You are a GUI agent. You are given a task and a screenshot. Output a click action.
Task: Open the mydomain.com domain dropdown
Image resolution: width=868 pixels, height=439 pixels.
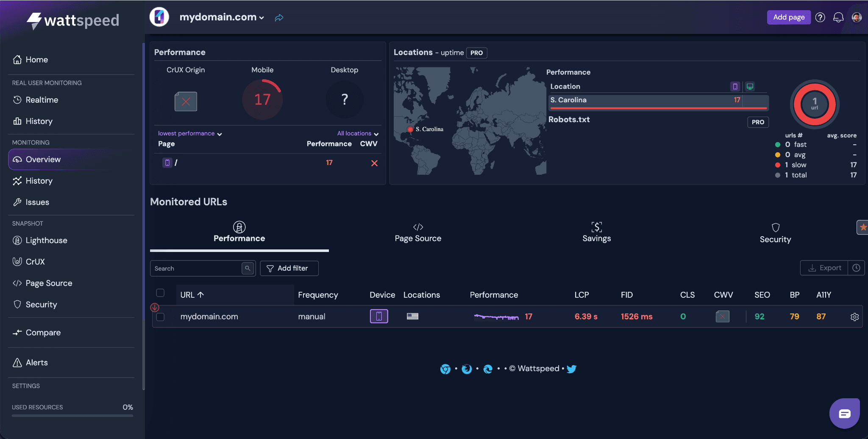(222, 17)
